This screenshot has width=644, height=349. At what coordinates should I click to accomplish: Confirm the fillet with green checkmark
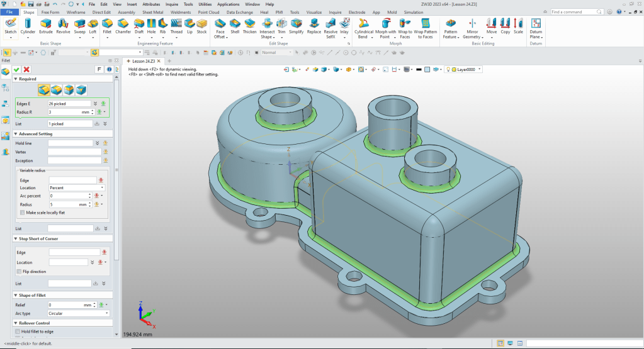coord(17,69)
